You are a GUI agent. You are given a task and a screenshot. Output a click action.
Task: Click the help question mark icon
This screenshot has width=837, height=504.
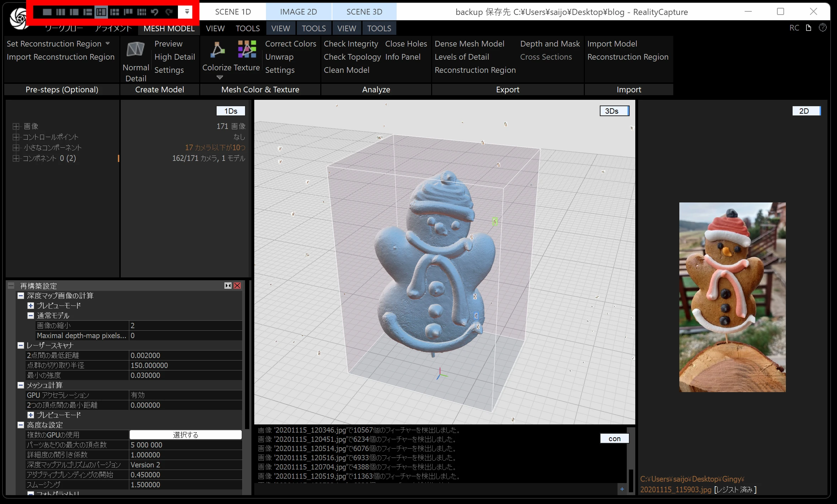[x=822, y=28]
